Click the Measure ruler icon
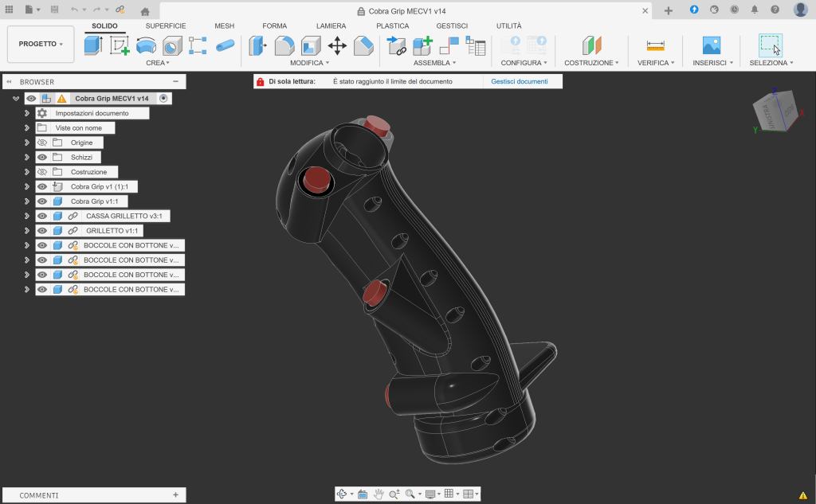This screenshot has height=504, width=816. [x=656, y=45]
